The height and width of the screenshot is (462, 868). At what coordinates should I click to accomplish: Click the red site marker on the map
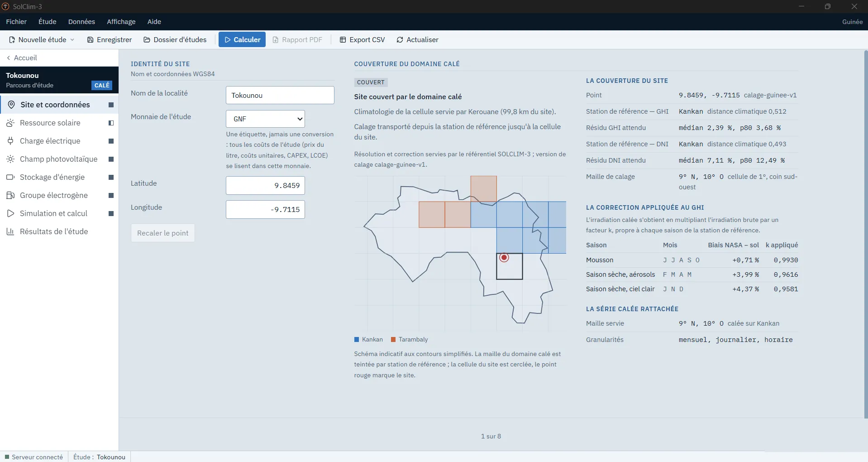tap(504, 258)
